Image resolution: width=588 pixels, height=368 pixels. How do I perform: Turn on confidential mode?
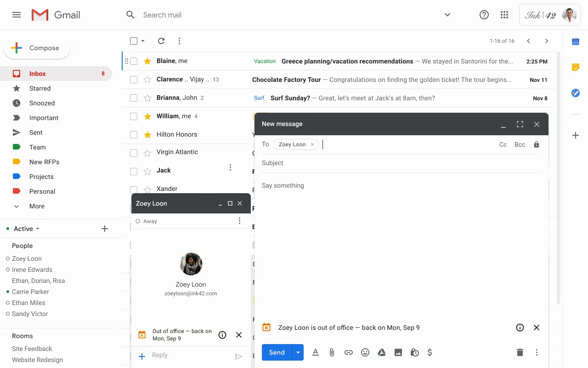click(x=414, y=352)
